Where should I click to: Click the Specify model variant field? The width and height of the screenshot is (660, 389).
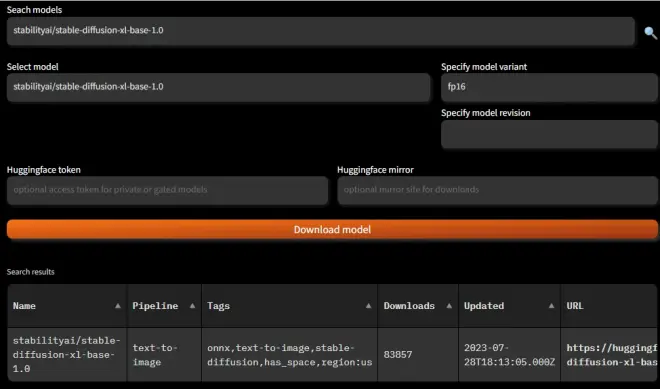point(549,87)
